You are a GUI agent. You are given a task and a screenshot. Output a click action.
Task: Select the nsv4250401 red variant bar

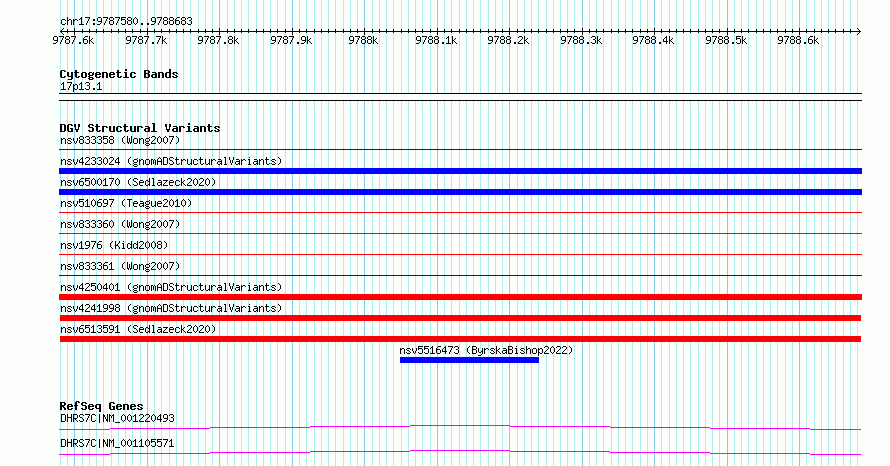click(x=460, y=297)
